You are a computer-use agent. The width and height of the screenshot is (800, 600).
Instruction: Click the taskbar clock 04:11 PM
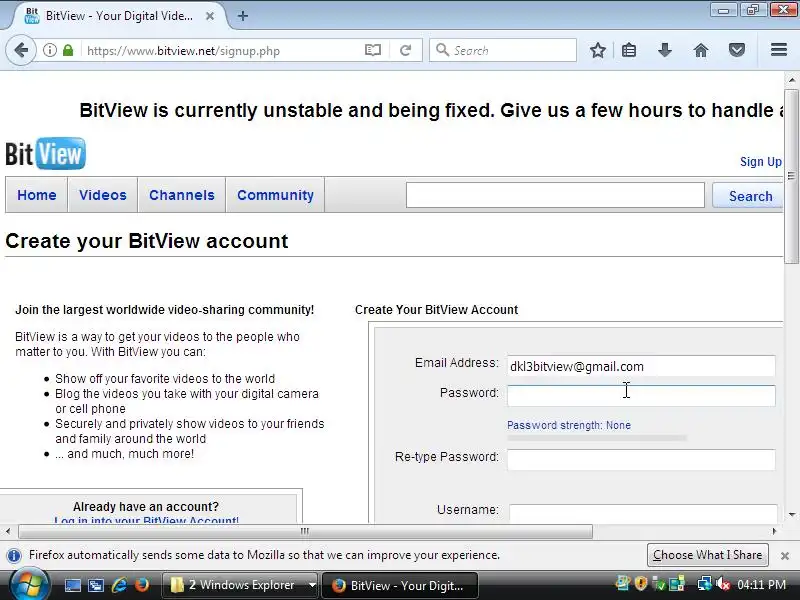(x=761, y=585)
